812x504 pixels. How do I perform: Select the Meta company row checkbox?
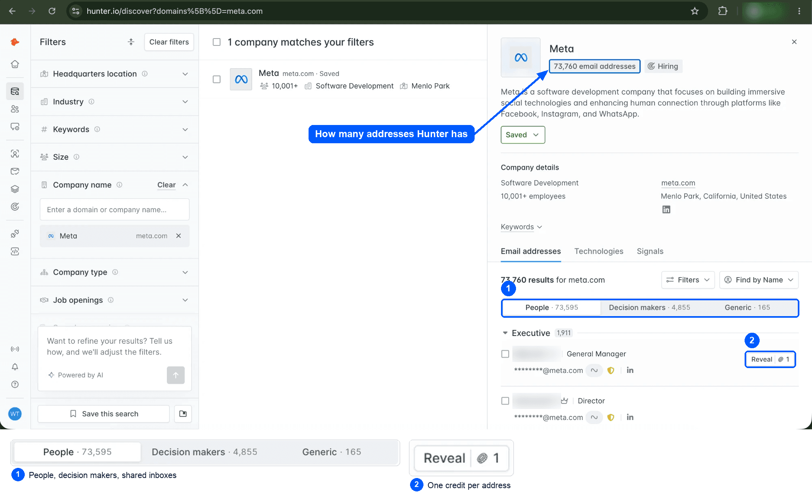(217, 79)
